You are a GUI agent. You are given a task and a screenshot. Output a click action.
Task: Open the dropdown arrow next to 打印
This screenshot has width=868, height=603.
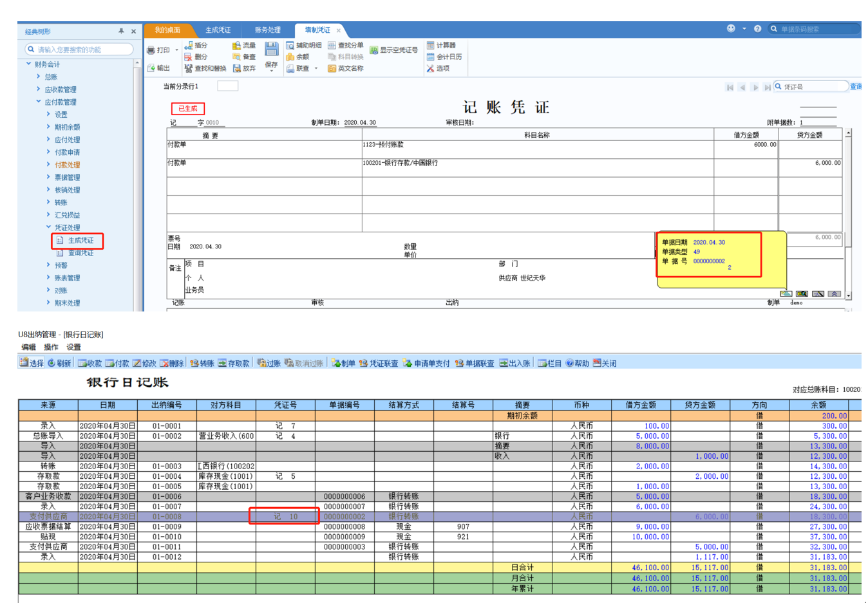pyautogui.click(x=177, y=50)
